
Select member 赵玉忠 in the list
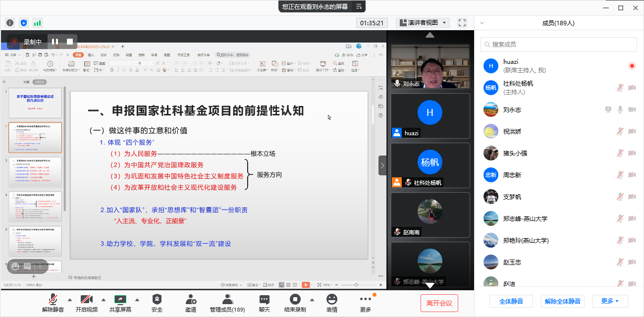tap(559, 262)
